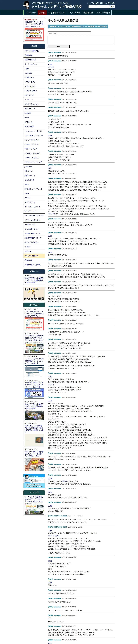Follow reference 9232 in post 9243

50,619
